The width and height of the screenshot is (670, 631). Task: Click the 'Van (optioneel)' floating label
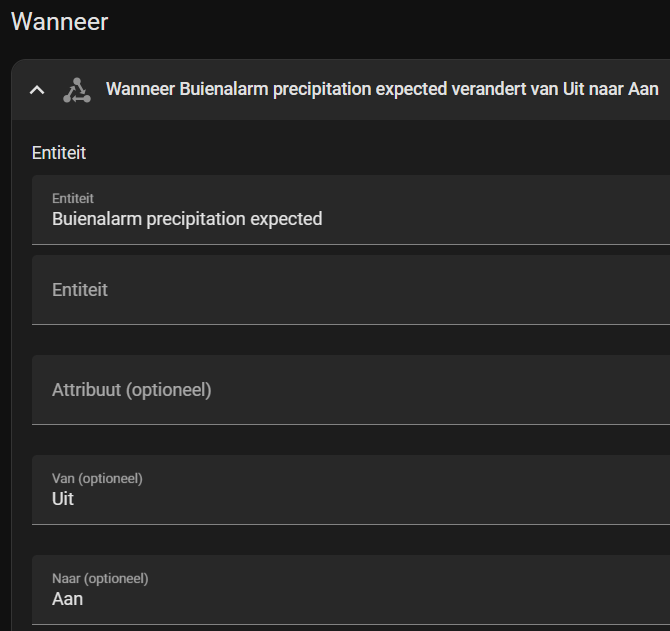[97, 478]
